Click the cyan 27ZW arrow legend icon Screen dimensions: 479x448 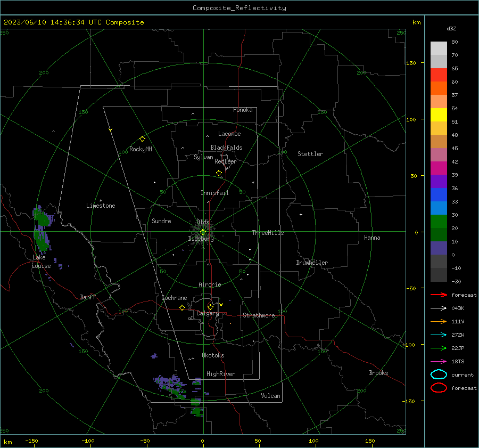point(439,335)
